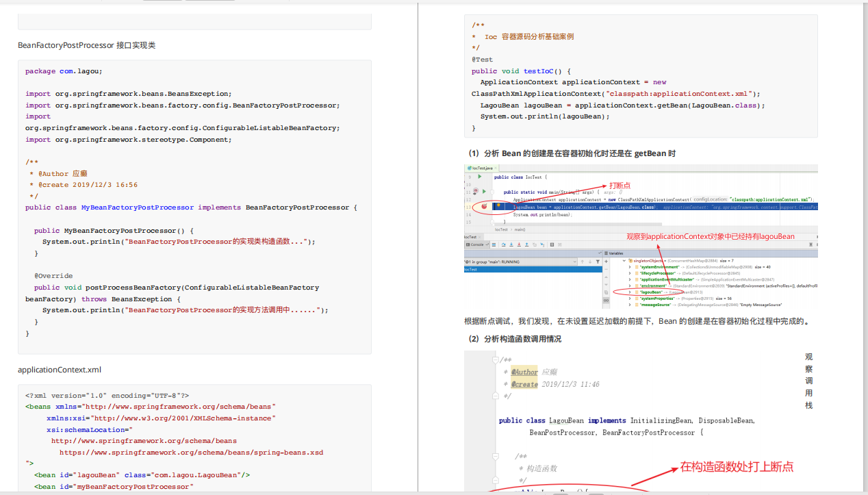Open the IocTest.java editor tab
The width and height of the screenshot is (868, 495).
pos(481,168)
